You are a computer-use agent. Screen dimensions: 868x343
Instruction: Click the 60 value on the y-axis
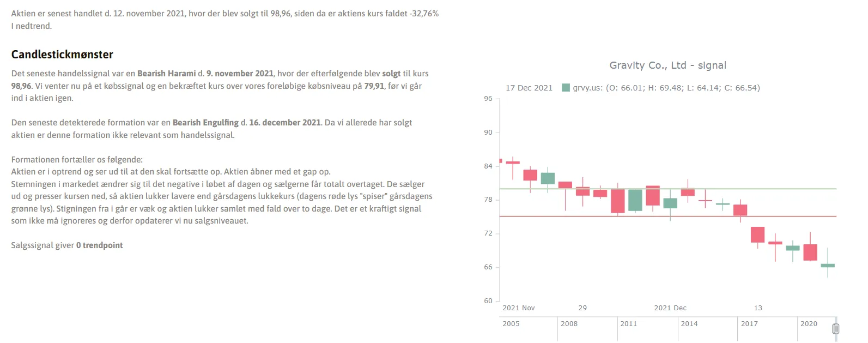pyautogui.click(x=488, y=301)
